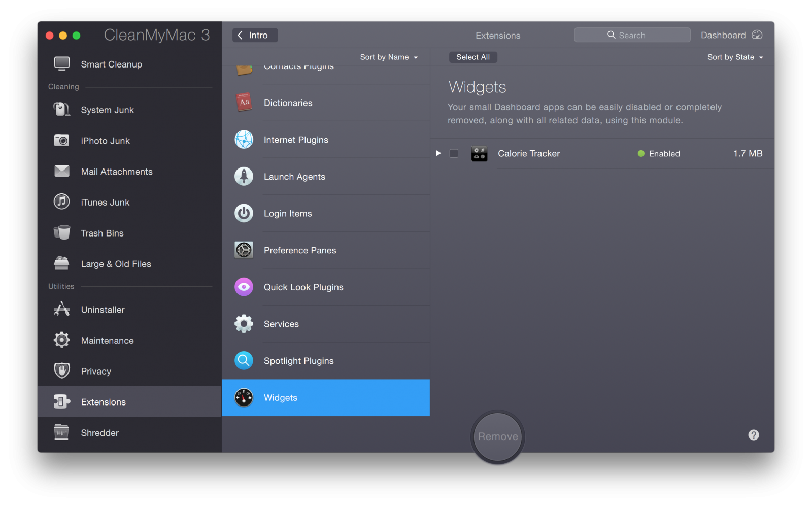Click the Trash Bins icon
The width and height of the screenshot is (812, 506).
click(62, 232)
